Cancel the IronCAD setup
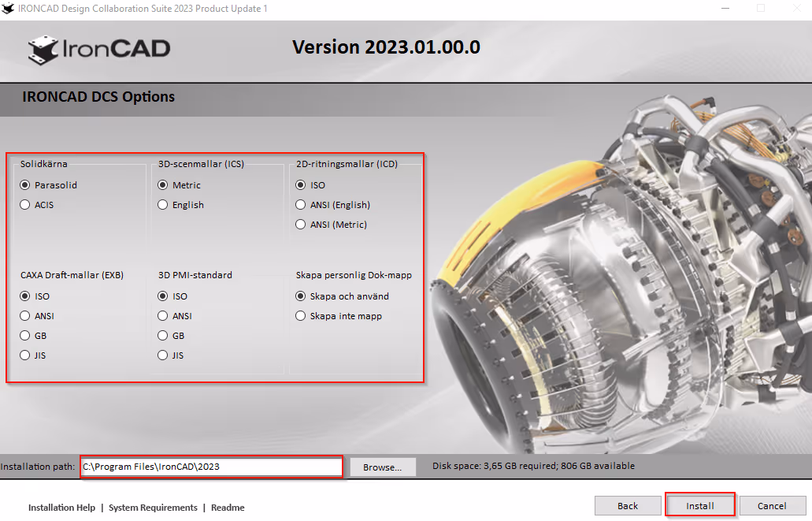 pyautogui.click(x=772, y=506)
